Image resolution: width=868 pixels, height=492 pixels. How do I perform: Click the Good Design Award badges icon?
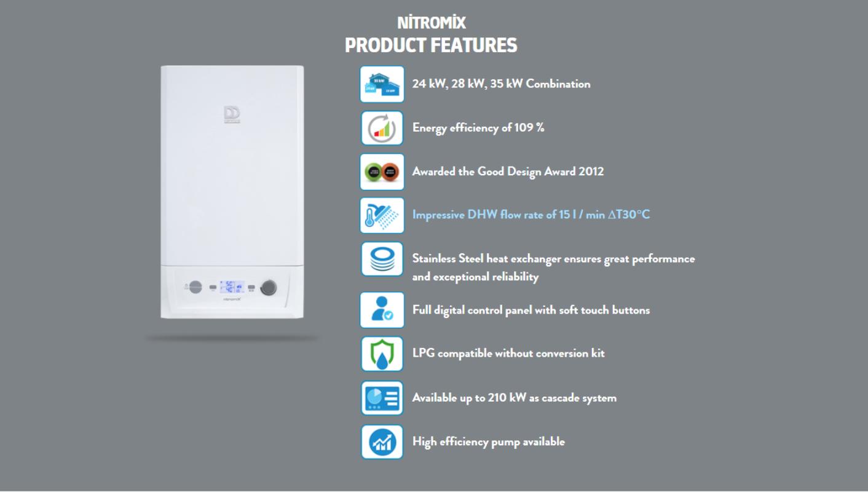pyautogui.click(x=382, y=172)
